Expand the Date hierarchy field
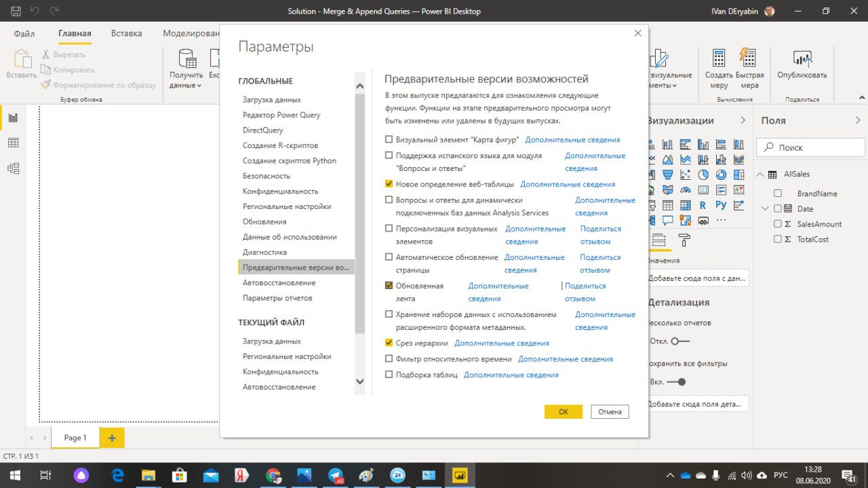 click(x=765, y=208)
